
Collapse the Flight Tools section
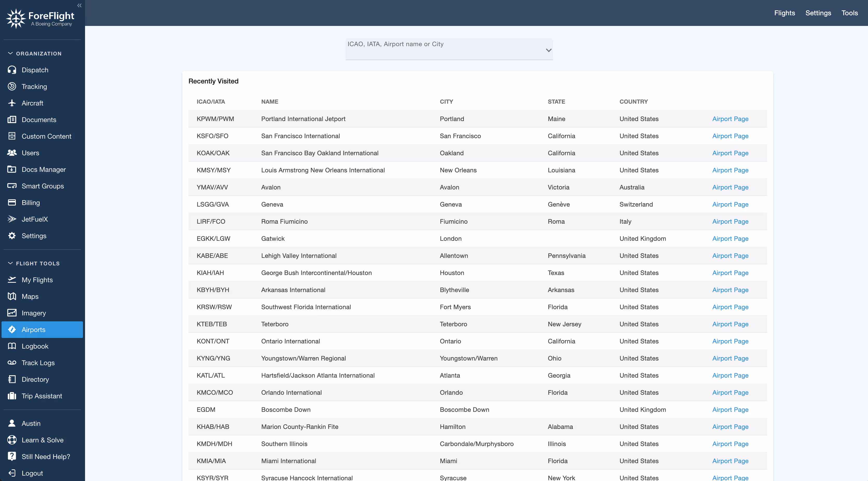click(10, 263)
